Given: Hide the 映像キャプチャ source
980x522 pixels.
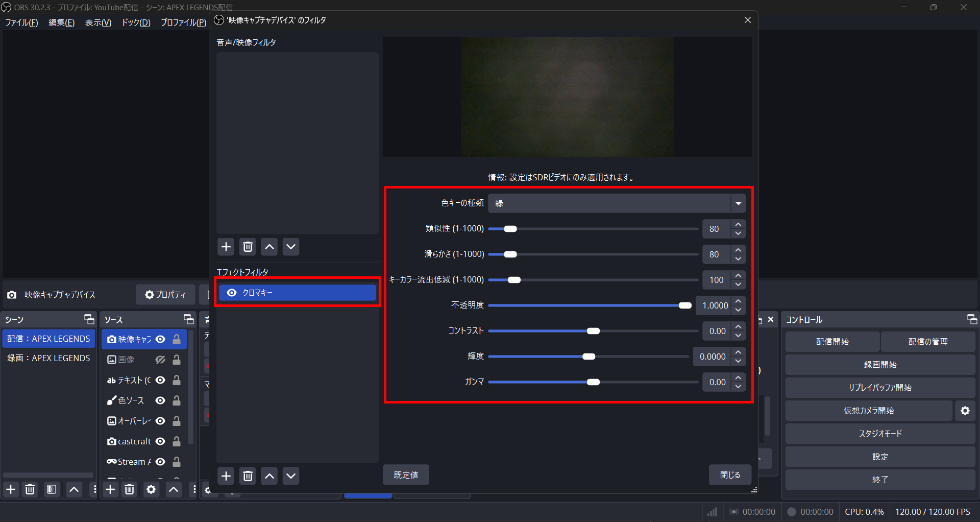Looking at the screenshot, I should click(x=160, y=339).
